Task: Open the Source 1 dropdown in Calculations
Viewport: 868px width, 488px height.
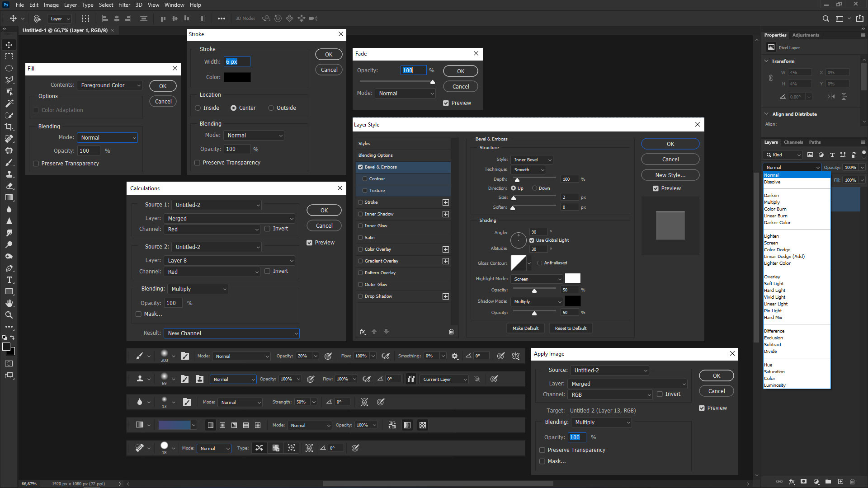Action: 217,205
